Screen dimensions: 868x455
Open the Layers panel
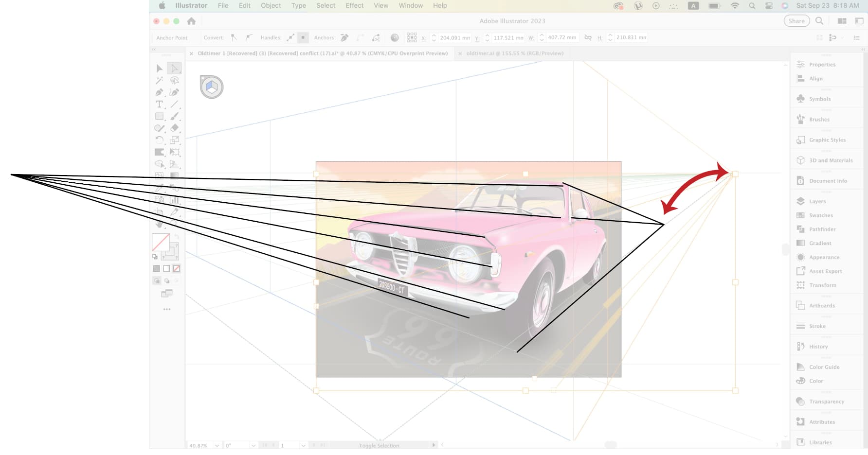tap(817, 201)
